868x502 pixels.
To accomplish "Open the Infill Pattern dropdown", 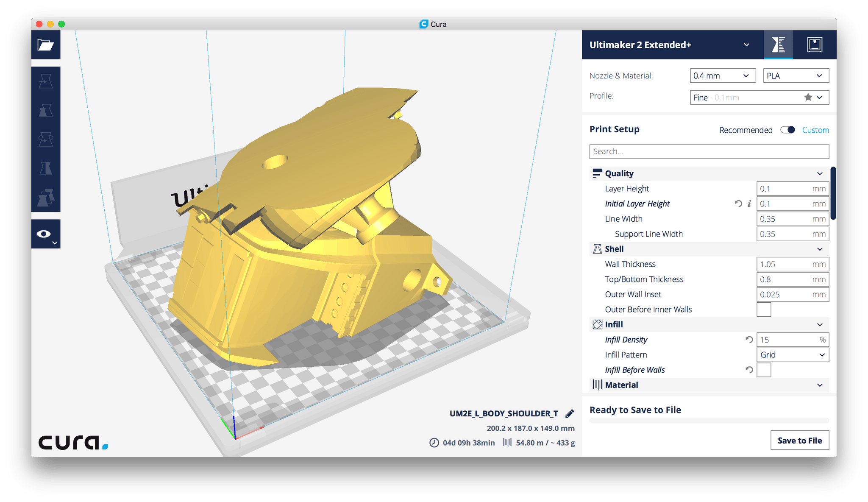I will [793, 355].
